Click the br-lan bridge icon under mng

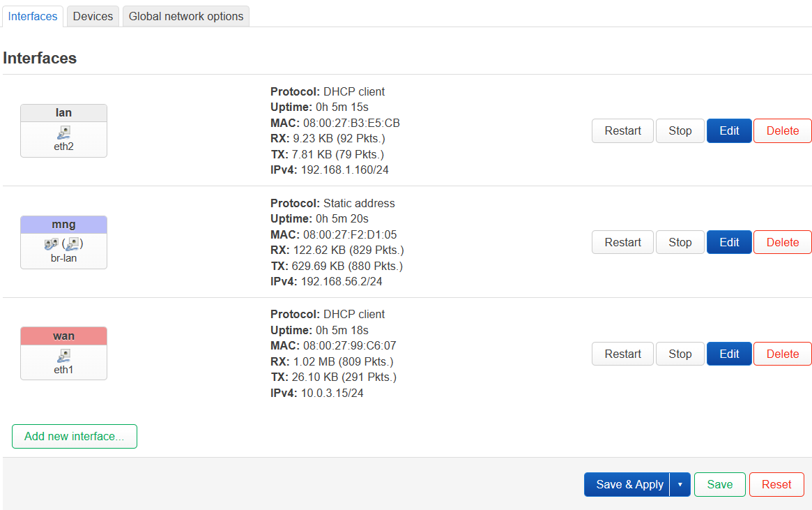52,243
